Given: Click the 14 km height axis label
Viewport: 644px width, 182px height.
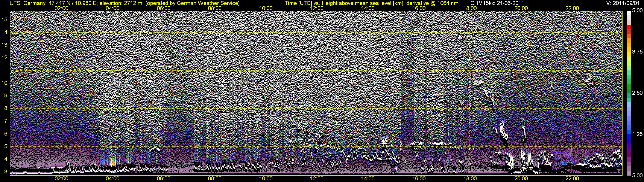Looking at the screenshot, I should click(x=5, y=32).
